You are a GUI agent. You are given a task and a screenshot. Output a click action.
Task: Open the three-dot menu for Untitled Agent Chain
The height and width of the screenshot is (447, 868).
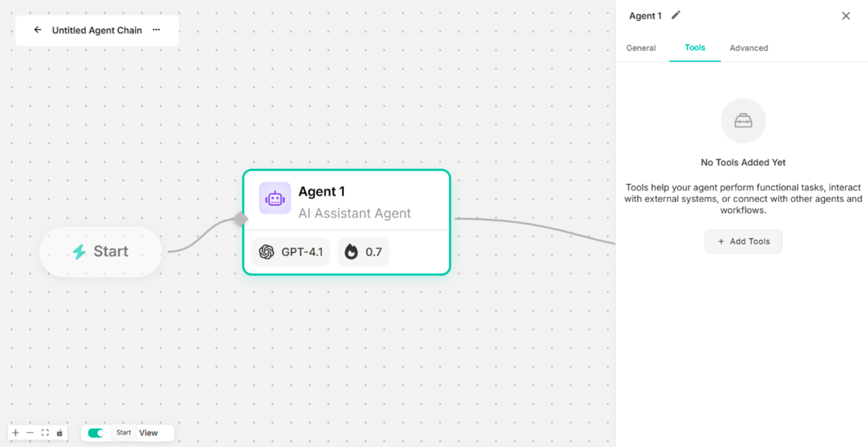pos(156,30)
